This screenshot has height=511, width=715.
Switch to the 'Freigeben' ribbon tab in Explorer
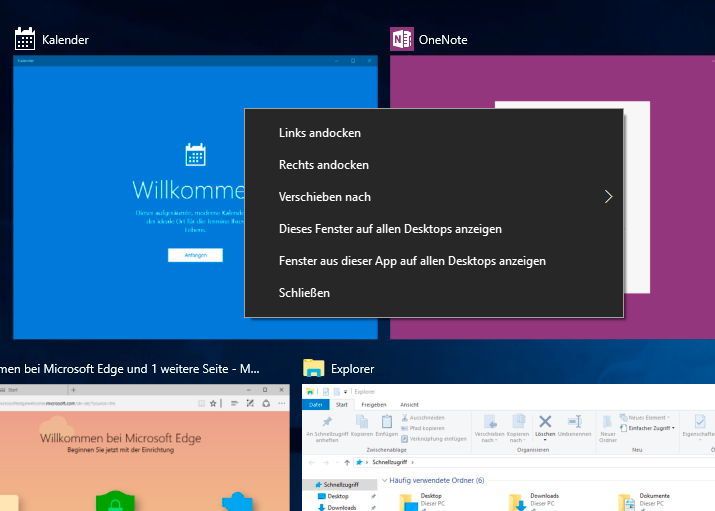point(373,404)
